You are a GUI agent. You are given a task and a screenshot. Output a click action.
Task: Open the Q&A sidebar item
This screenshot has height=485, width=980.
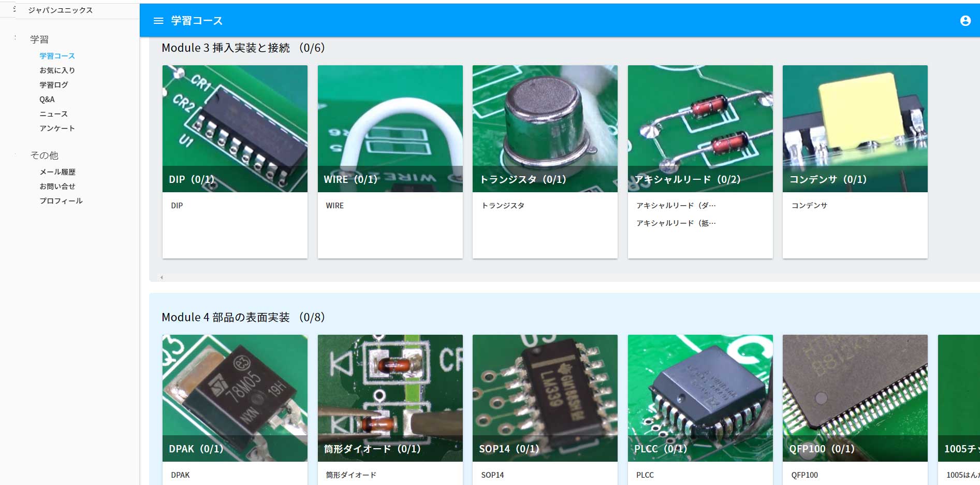coord(47,99)
